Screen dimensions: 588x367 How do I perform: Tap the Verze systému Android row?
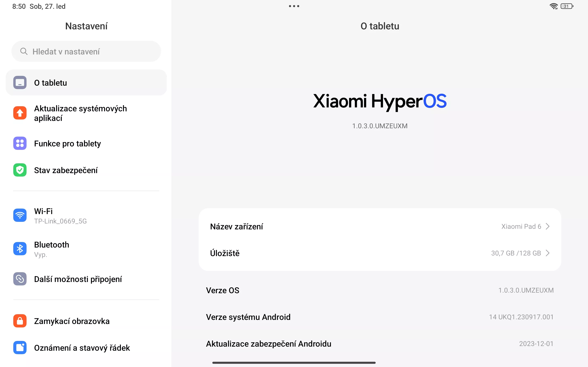(380, 317)
